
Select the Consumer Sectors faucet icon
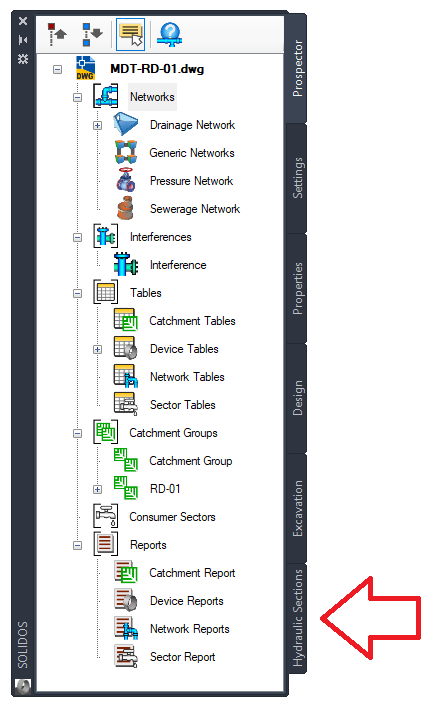click(106, 516)
